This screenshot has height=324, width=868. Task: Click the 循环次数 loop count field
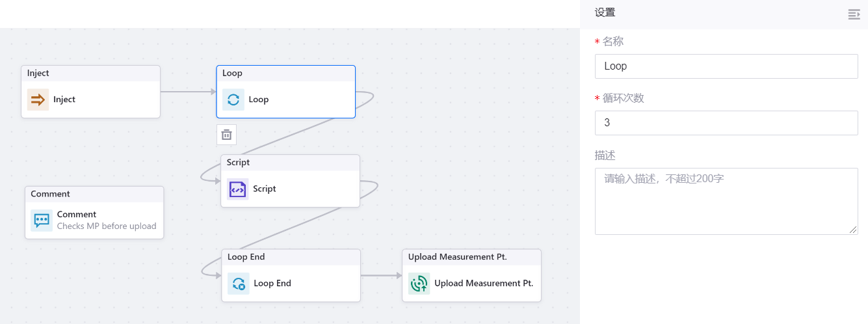726,123
